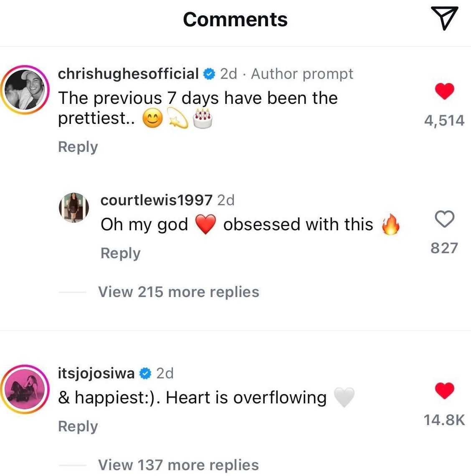The height and width of the screenshot is (476, 471).
Task: Click the 4,514 likes count
Action: [x=444, y=121]
